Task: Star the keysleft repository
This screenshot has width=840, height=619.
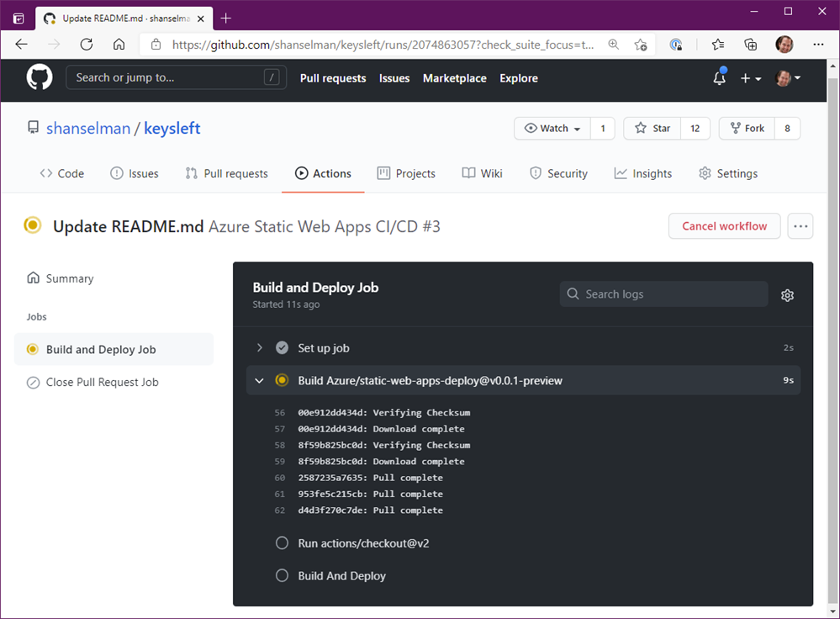Action: [652, 128]
